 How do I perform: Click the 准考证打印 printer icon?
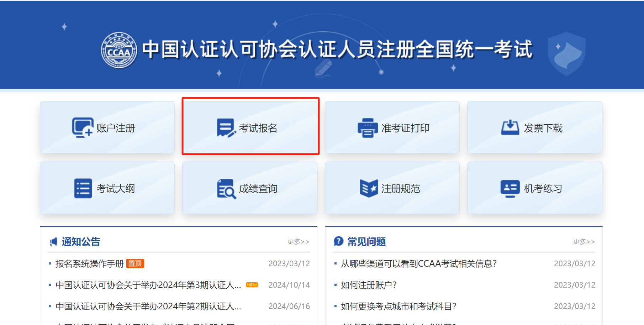click(x=368, y=128)
